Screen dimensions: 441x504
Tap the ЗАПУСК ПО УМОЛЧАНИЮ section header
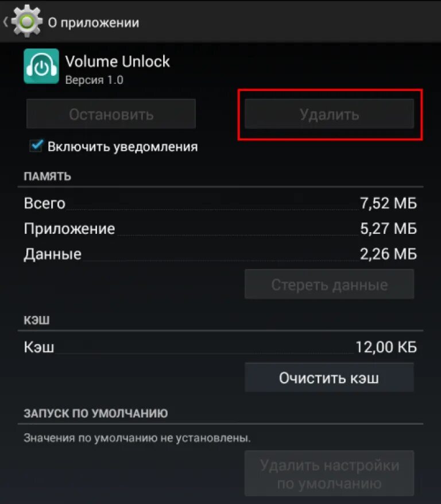pyautogui.click(x=96, y=413)
